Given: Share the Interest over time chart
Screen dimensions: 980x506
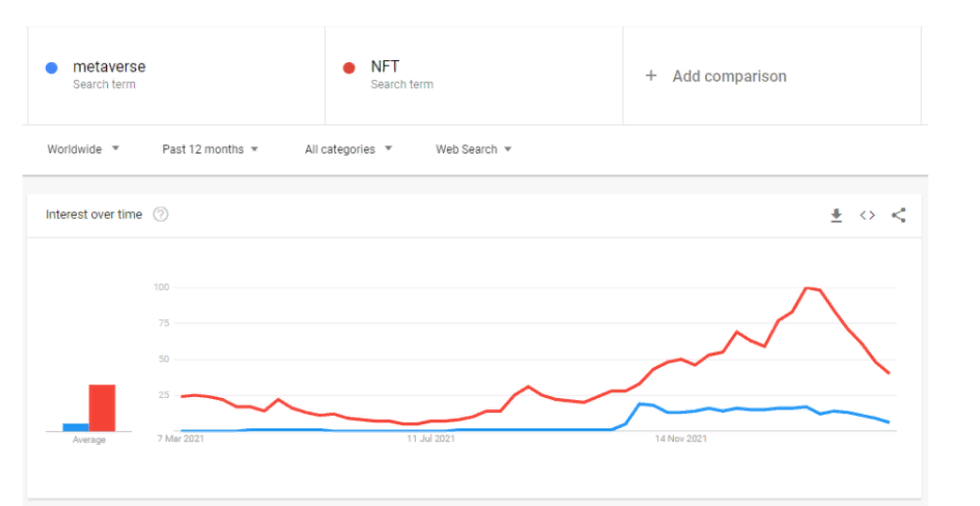Looking at the screenshot, I should point(898,215).
